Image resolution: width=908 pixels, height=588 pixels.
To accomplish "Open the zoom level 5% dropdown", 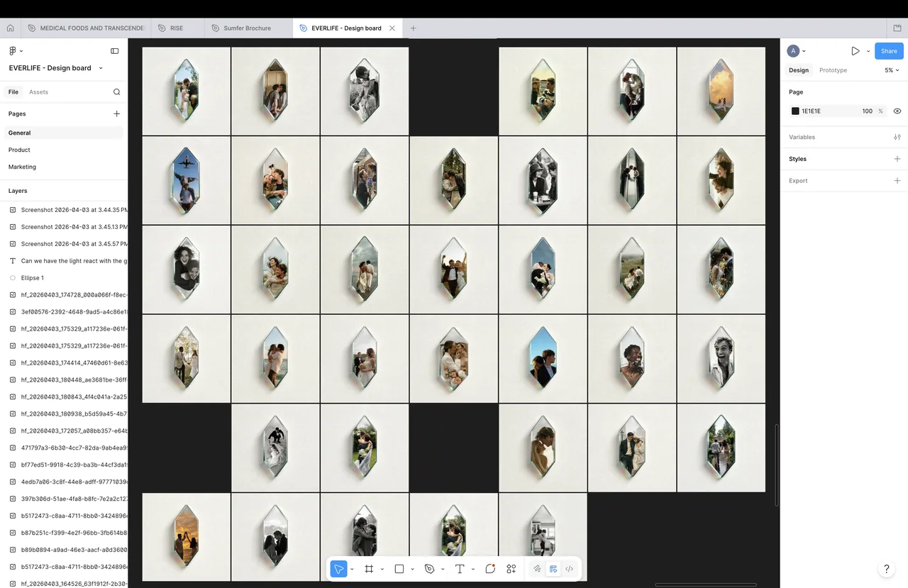I will 892,70.
